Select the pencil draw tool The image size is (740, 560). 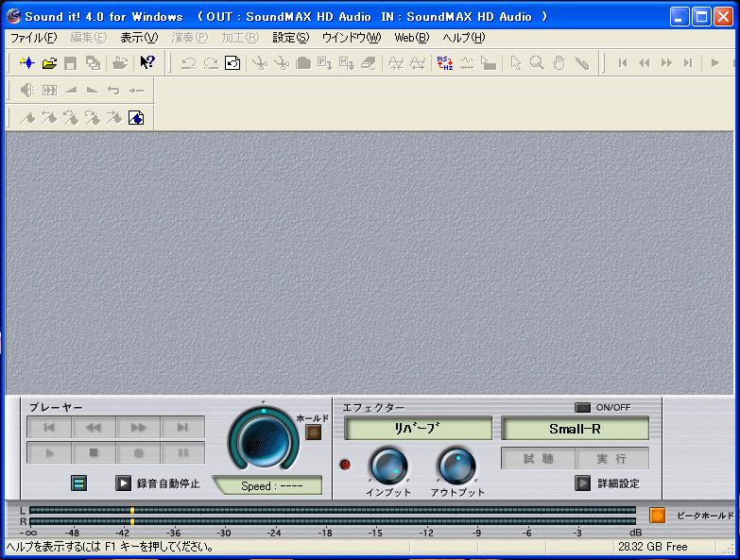click(581, 63)
